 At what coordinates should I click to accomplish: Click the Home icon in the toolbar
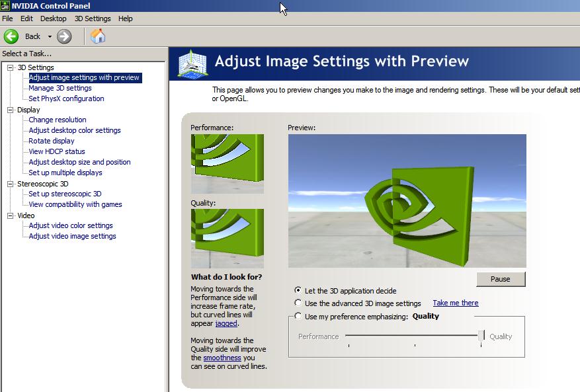pos(98,37)
